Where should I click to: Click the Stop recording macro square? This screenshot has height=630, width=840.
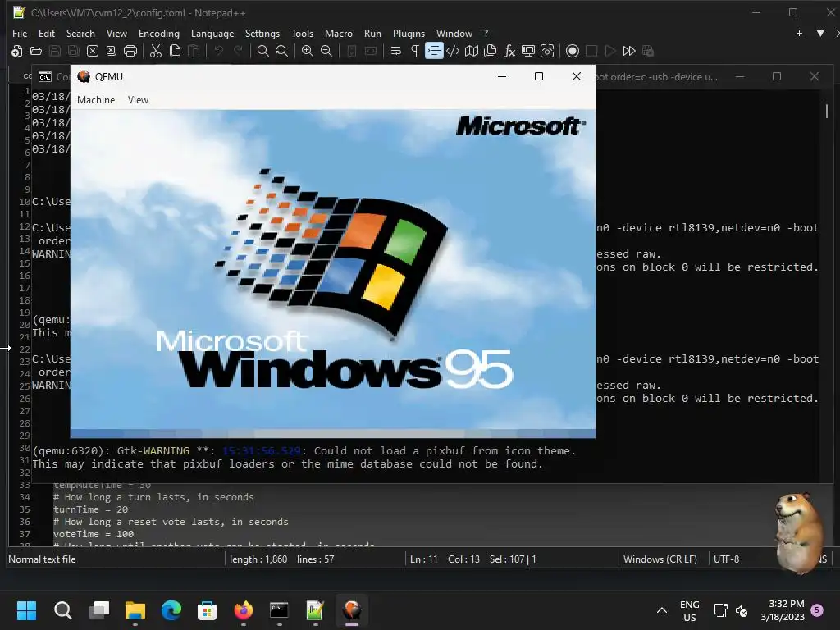tap(591, 51)
